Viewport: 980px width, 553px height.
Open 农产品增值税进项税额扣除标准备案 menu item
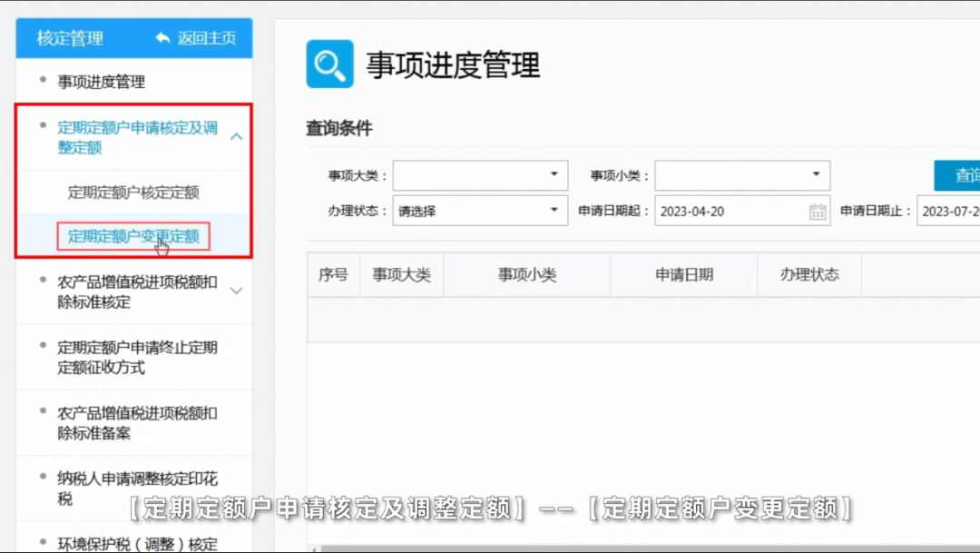pyautogui.click(x=137, y=423)
